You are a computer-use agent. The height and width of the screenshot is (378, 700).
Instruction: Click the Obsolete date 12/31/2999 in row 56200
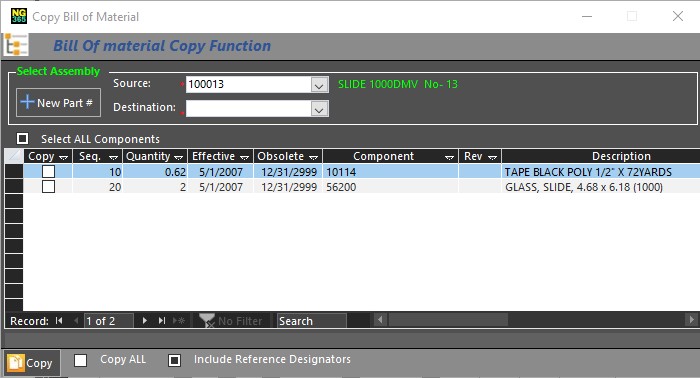pos(288,187)
